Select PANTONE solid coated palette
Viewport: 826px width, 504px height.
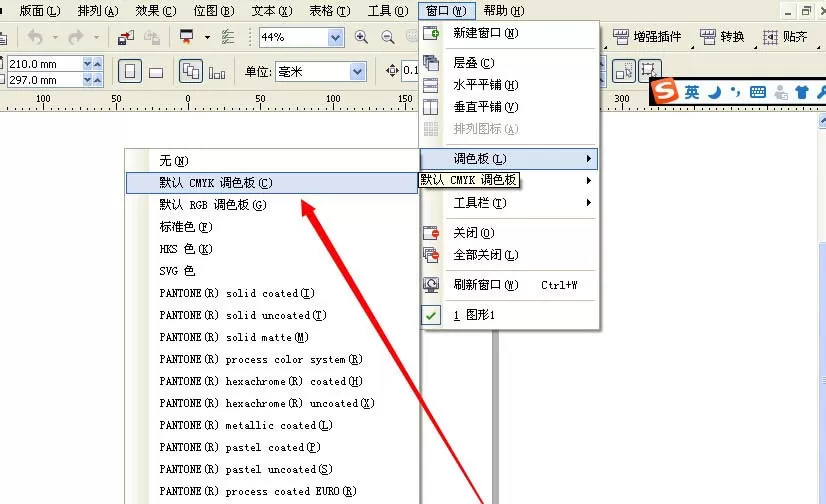tap(272, 293)
